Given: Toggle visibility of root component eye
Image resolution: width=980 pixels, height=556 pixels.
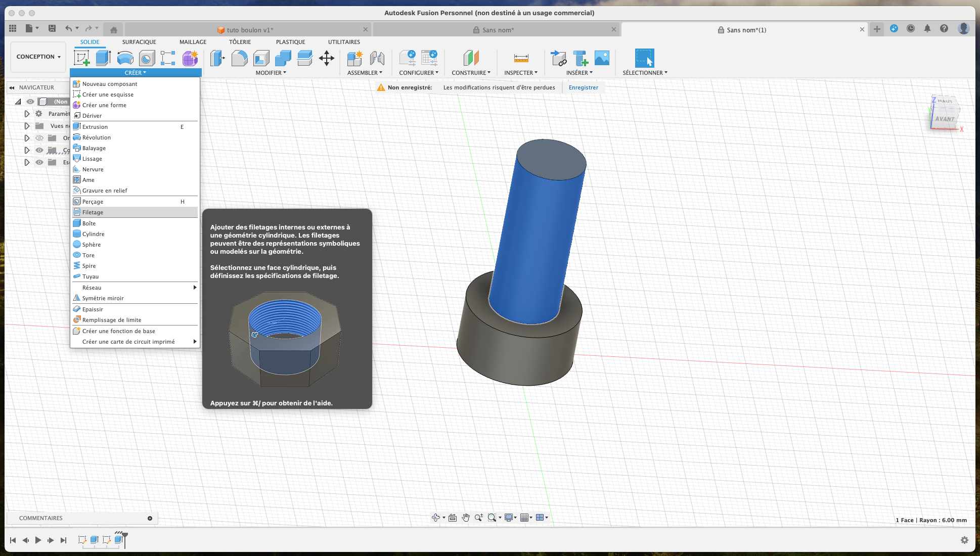Looking at the screenshot, I should 30,102.
